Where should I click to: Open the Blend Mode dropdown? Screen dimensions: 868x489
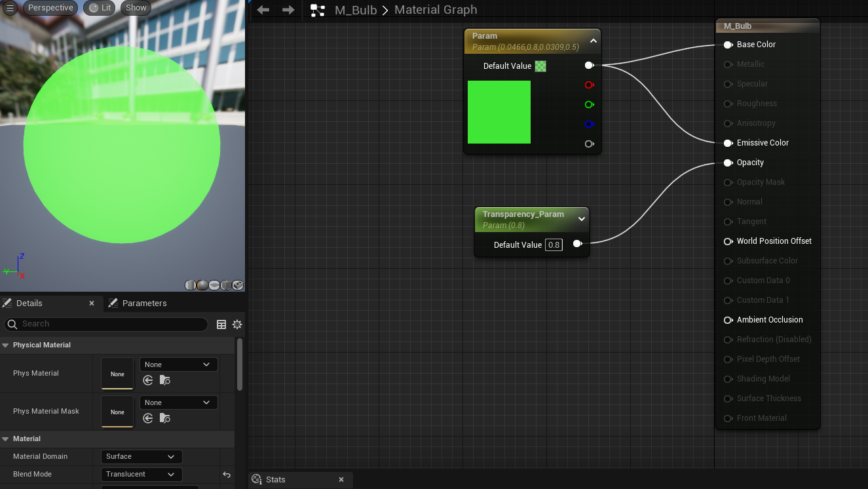(141, 474)
